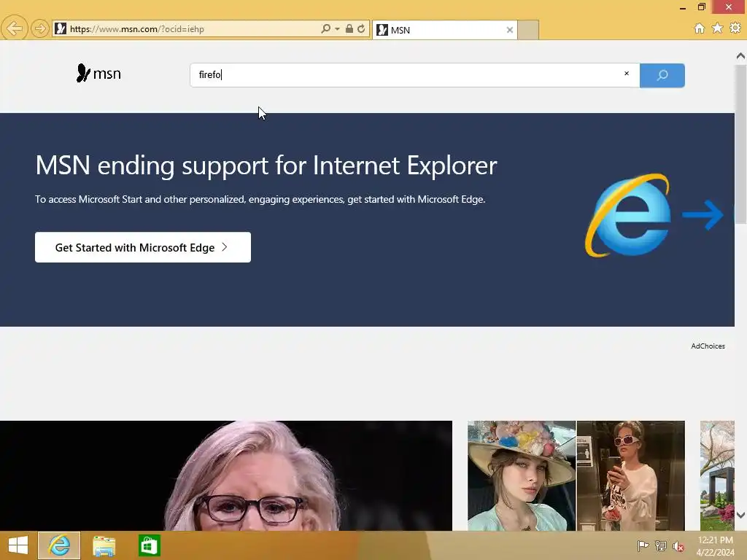Image resolution: width=747 pixels, height=560 pixels.
Task: Click scrollbar up arrow
Action: 740,56
